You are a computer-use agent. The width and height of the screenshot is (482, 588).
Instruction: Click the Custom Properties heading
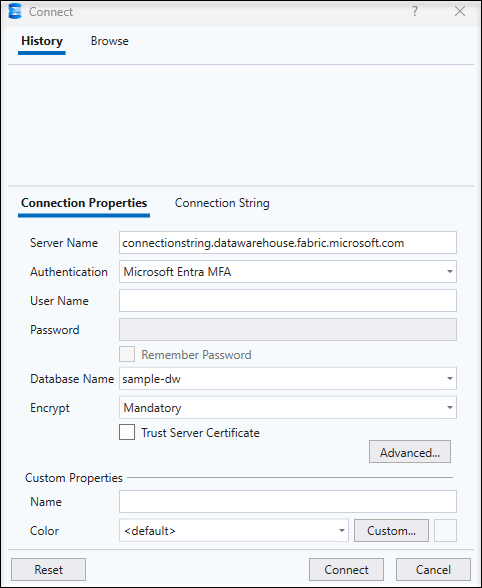74,478
